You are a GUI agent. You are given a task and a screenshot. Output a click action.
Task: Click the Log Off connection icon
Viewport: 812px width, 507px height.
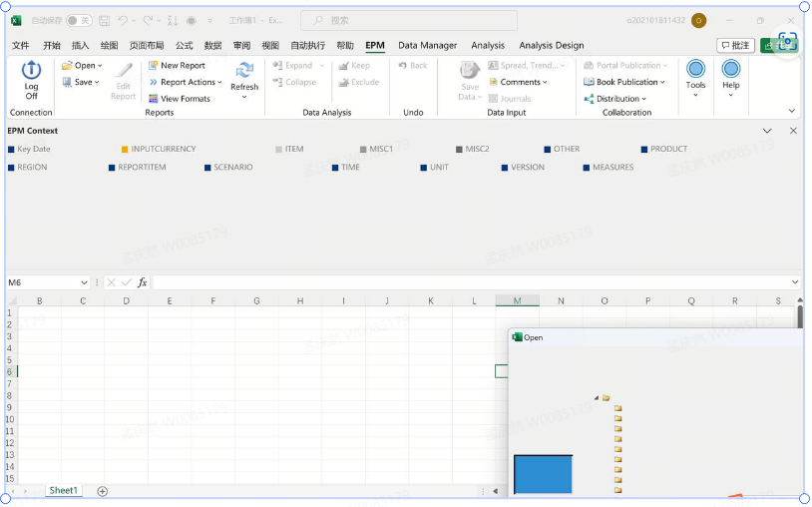point(31,70)
